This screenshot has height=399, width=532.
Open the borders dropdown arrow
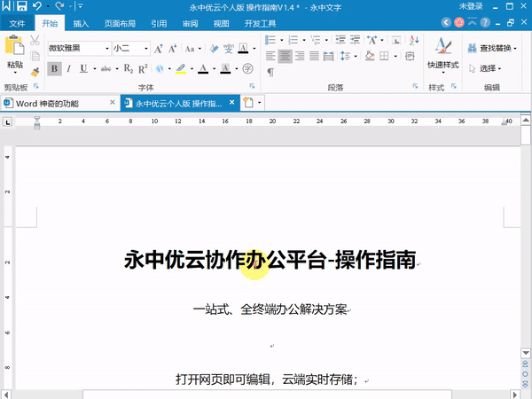pos(395,56)
